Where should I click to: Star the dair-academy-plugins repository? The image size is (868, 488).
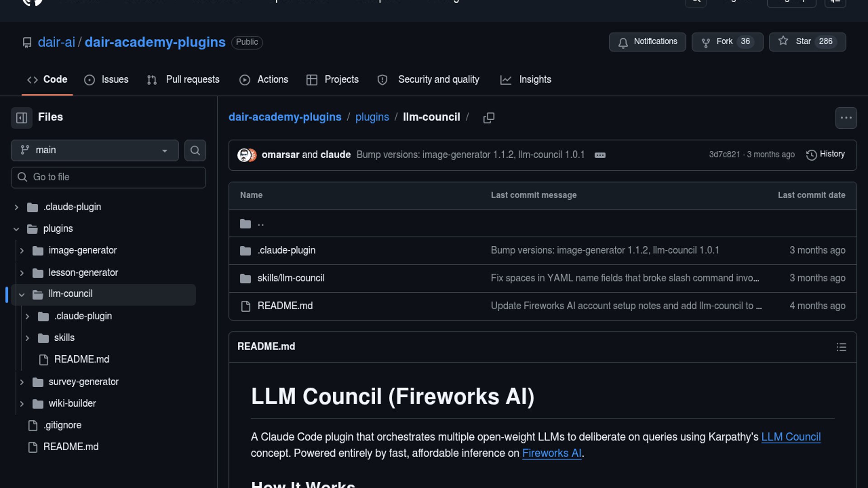(x=807, y=42)
